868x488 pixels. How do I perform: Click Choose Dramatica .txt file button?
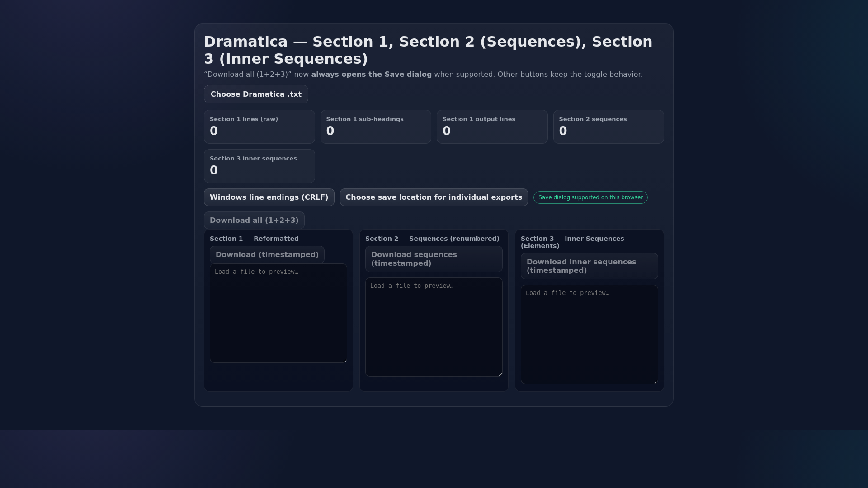(256, 94)
